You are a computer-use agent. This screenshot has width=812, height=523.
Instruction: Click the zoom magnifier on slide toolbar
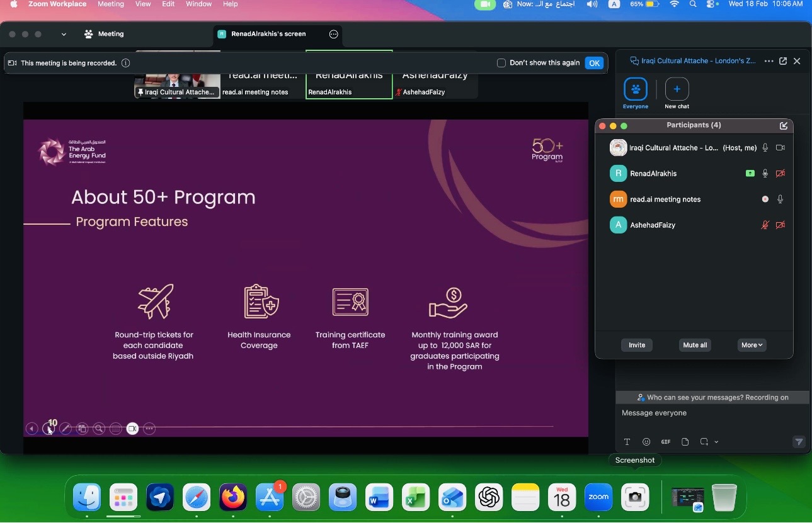click(x=99, y=429)
